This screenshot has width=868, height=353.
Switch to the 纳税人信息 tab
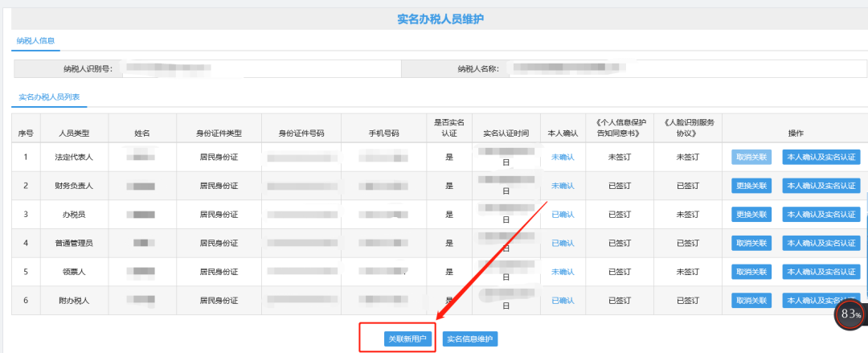click(x=35, y=40)
